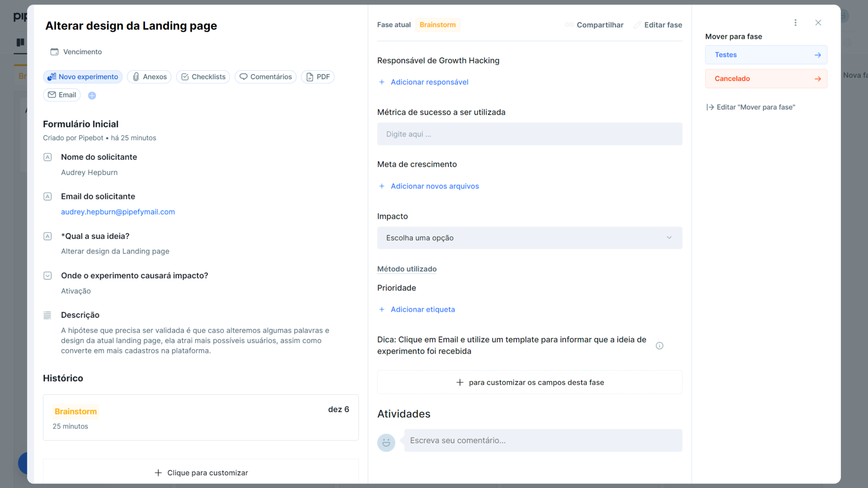The height and width of the screenshot is (488, 868).
Task: Export the card as PDF
Action: [318, 76]
